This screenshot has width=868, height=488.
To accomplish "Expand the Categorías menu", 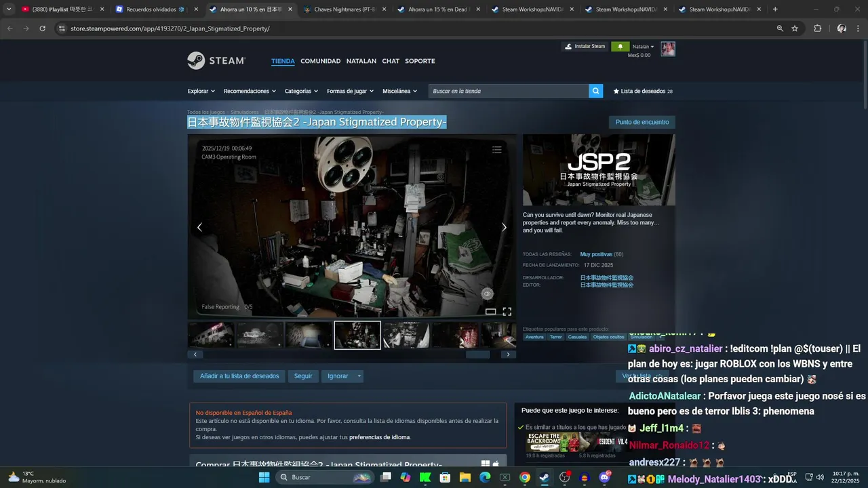I will 301,91.
